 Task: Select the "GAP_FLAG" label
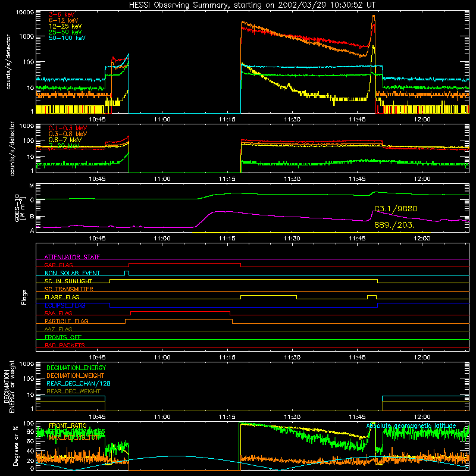(58, 265)
